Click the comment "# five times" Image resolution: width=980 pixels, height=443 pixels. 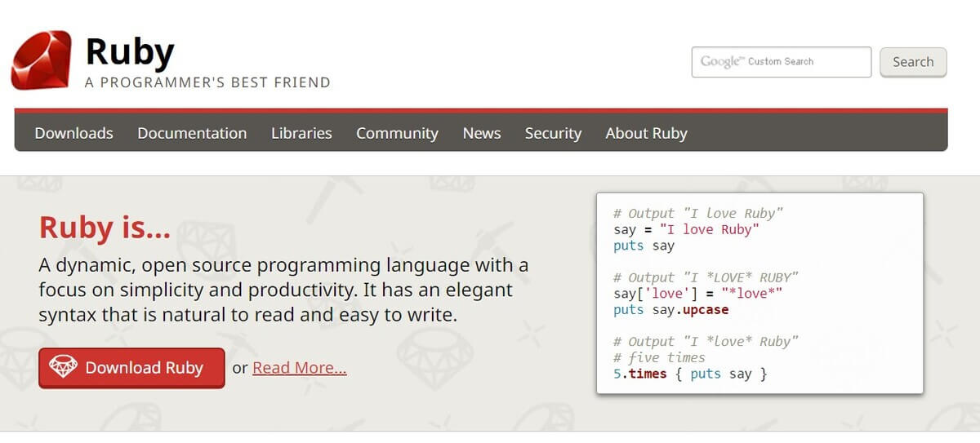click(x=659, y=357)
